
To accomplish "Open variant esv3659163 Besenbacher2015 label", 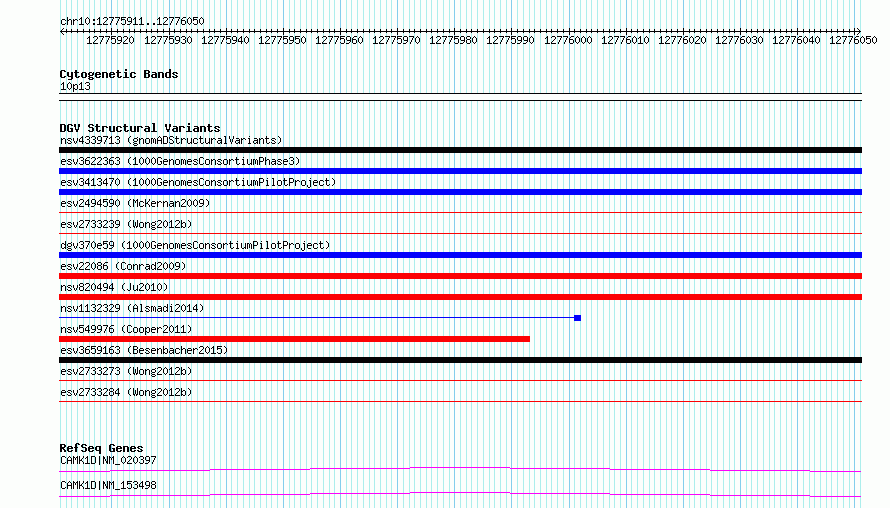I will point(144,350).
